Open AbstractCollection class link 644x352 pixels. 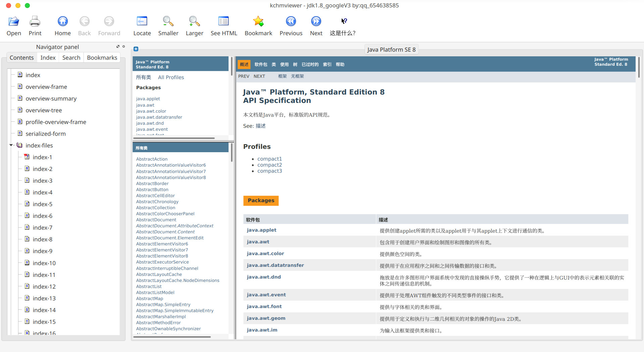(x=155, y=208)
